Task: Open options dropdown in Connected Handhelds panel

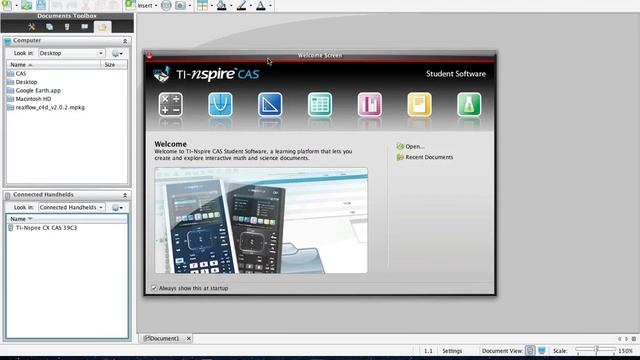Action: pos(118,208)
